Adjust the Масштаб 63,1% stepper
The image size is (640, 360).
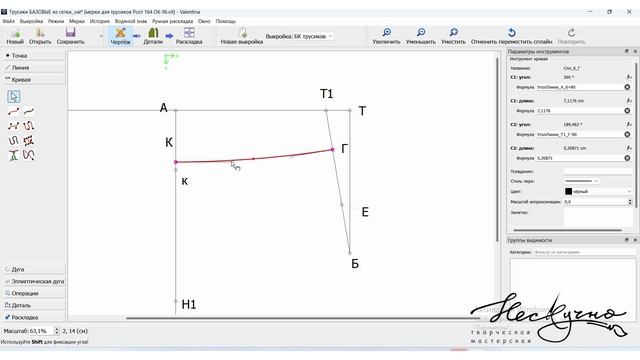pyautogui.click(x=57, y=331)
